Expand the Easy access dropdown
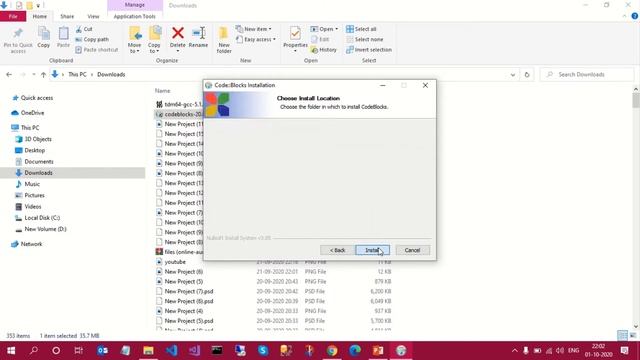 point(256,39)
